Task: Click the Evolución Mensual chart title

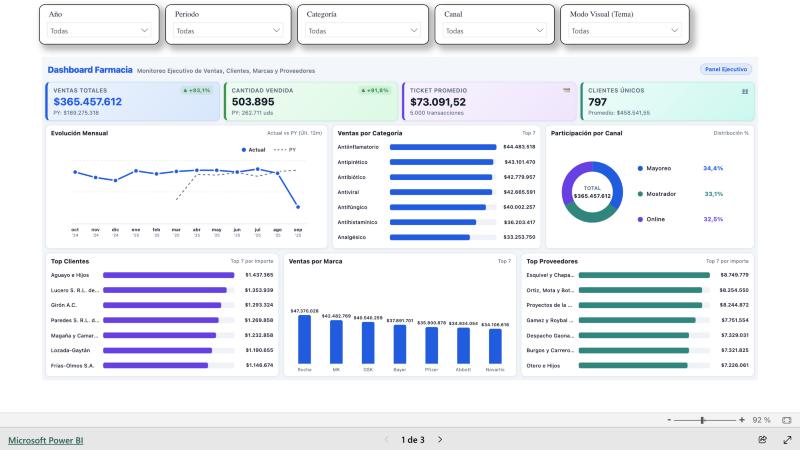Action: [x=79, y=133]
